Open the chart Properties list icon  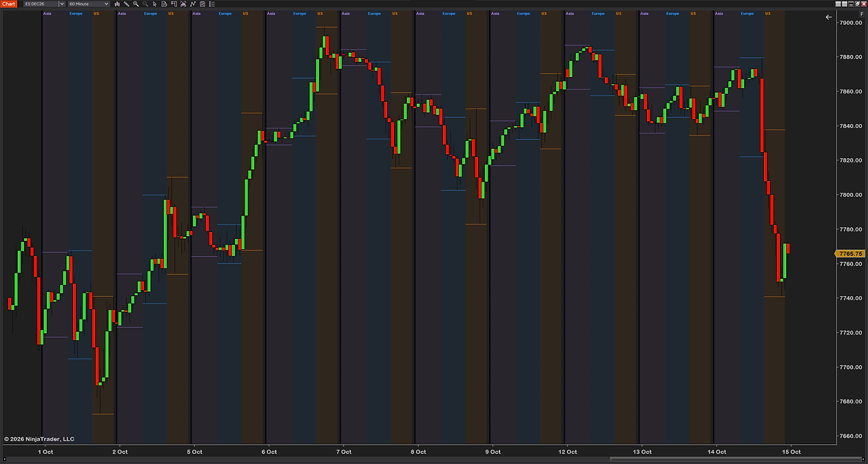click(x=211, y=4)
